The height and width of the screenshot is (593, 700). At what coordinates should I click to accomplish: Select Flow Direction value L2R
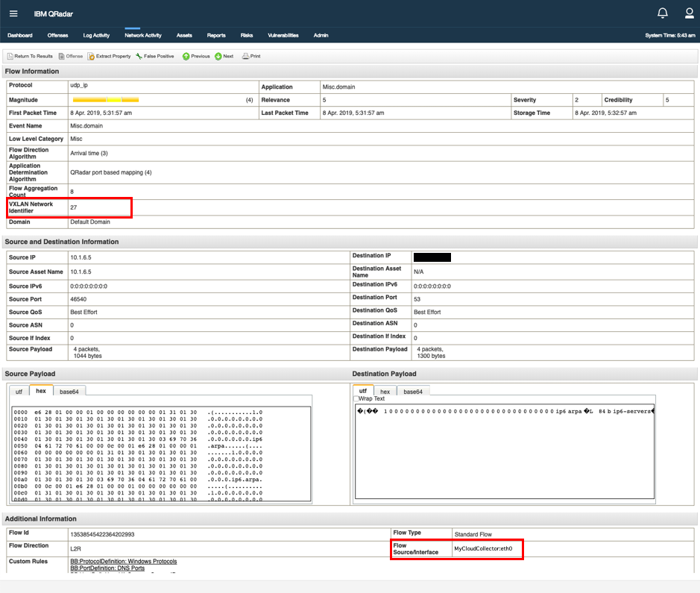point(75,549)
